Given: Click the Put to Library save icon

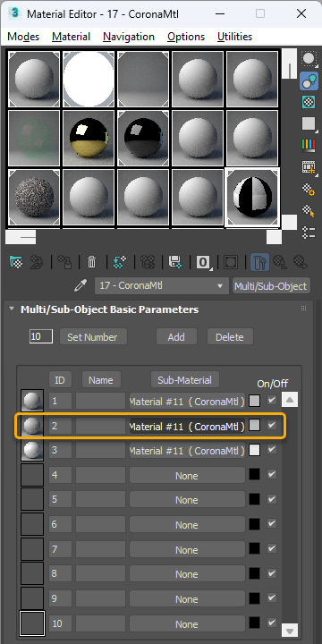Looking at the screenshot, I should pos(175,261).
